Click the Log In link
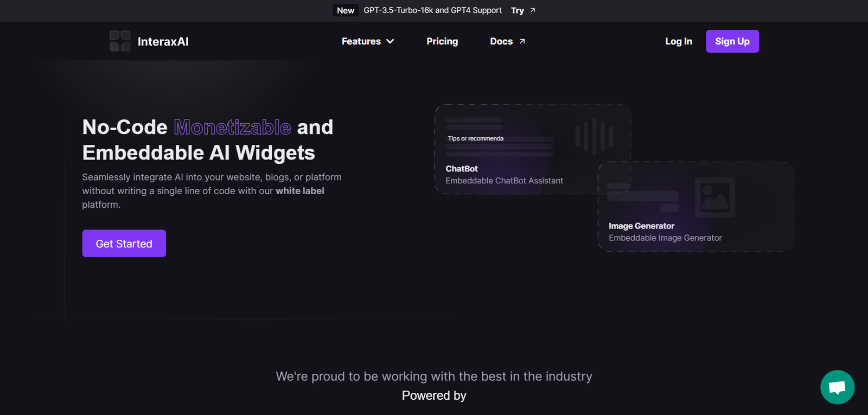Viewport: 868px width, 415px height. [x=679, y=41]
